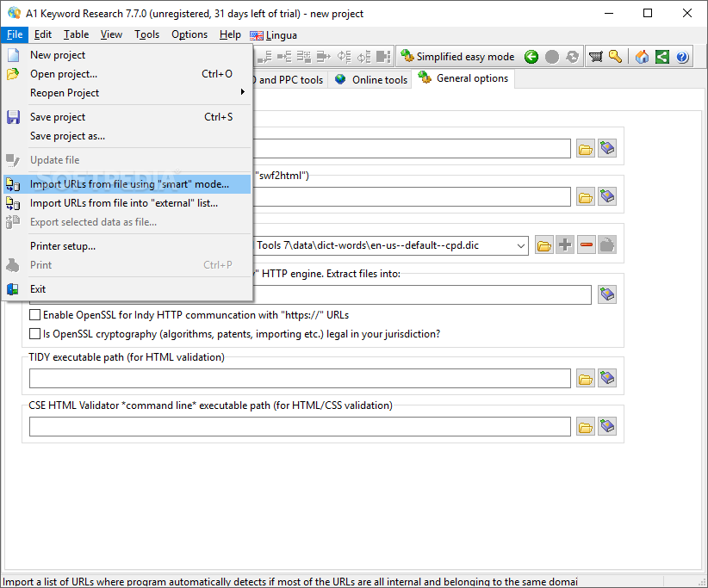This screenshot has width=708, height=588.
Task: Click the green back arrow toolbar icon
Action: (x=531, y=57)
